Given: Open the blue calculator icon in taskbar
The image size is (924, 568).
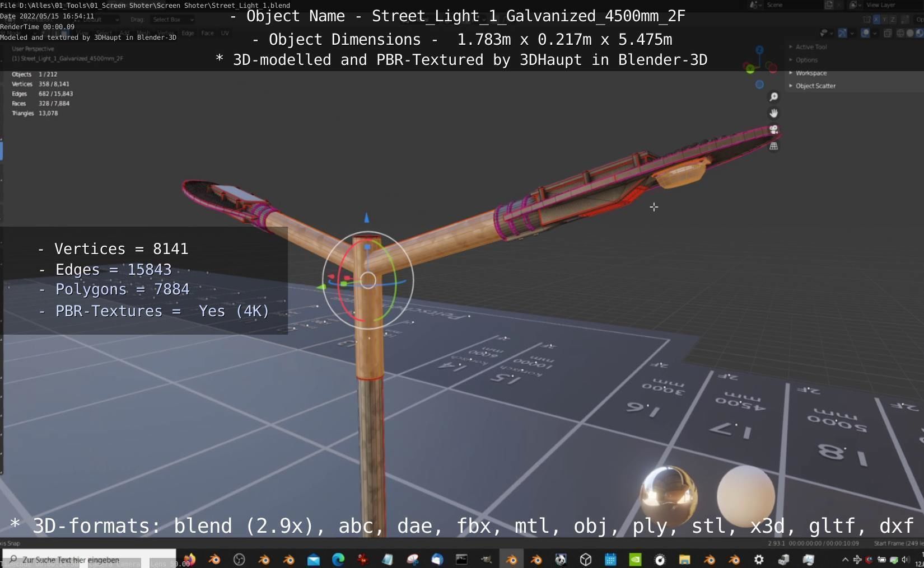Looking at the screenshot, I should click(610, 559).
